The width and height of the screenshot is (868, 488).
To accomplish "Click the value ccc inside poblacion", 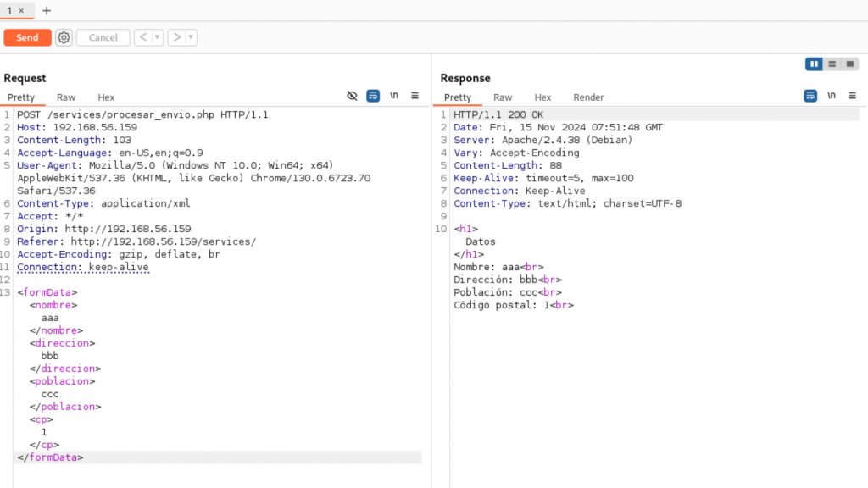I will 50,394.
